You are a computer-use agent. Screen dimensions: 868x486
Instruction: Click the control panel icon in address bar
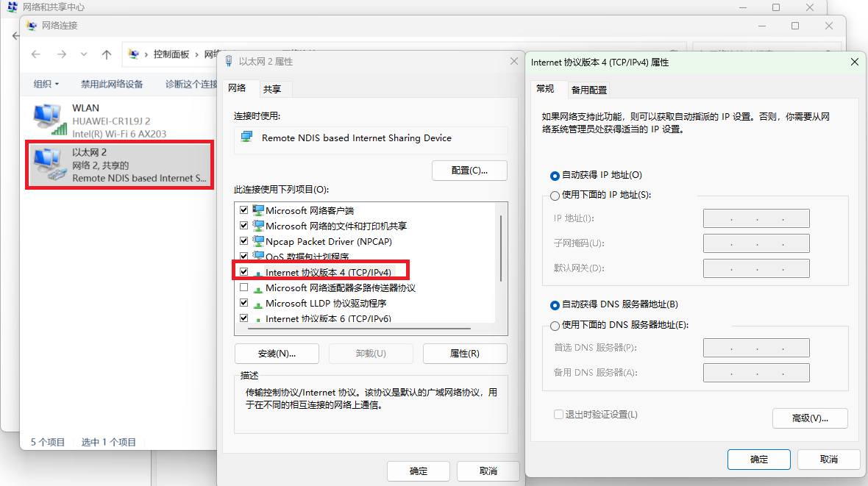point(133,54)
